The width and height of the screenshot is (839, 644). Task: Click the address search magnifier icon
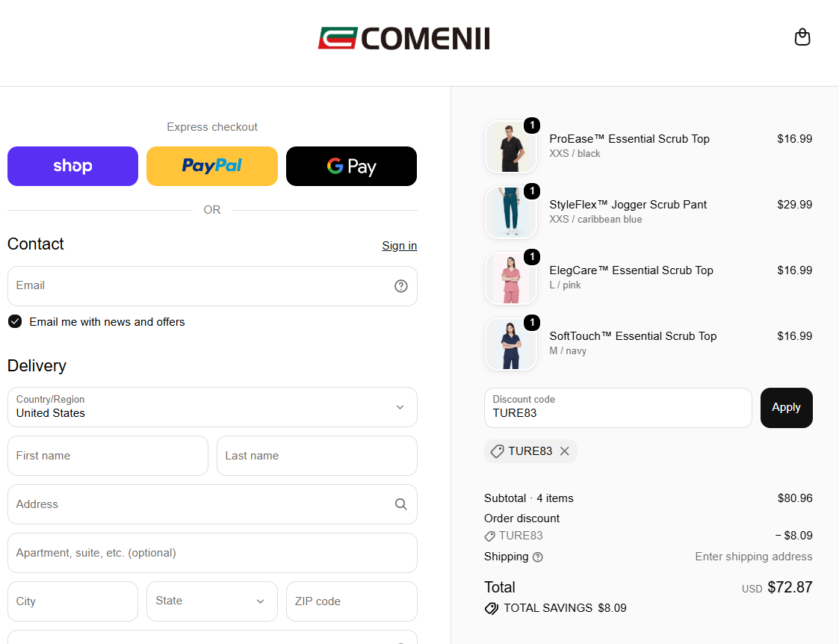[x=400, y=504]
